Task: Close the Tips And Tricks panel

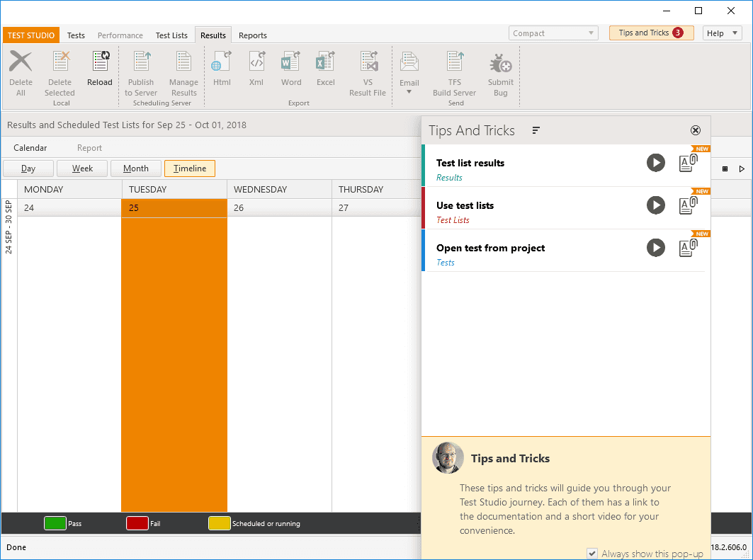Action: tap(695, 130)
